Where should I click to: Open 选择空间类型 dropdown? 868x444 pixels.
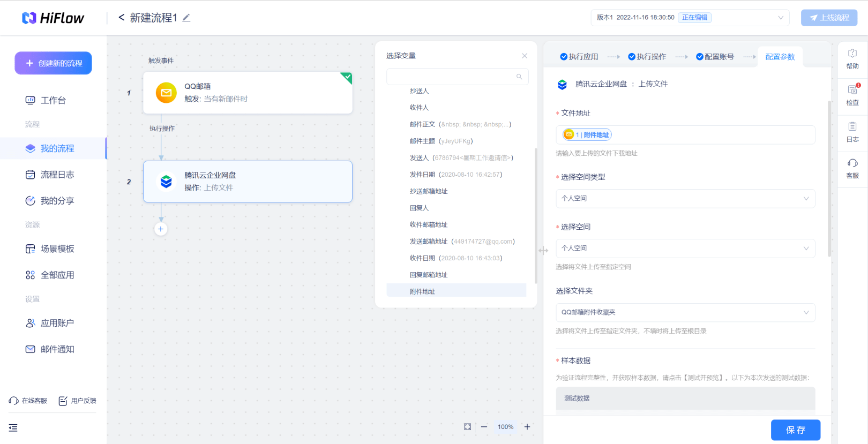[685, 199]
